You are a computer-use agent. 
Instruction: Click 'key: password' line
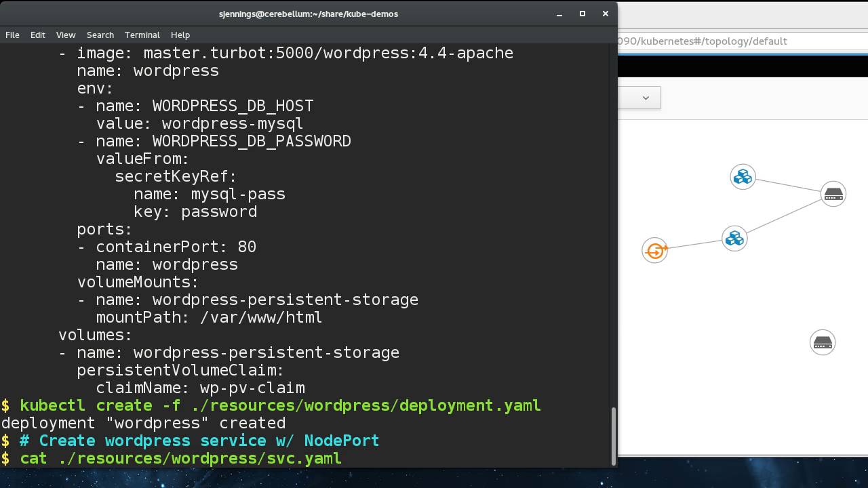pos(195,211)
